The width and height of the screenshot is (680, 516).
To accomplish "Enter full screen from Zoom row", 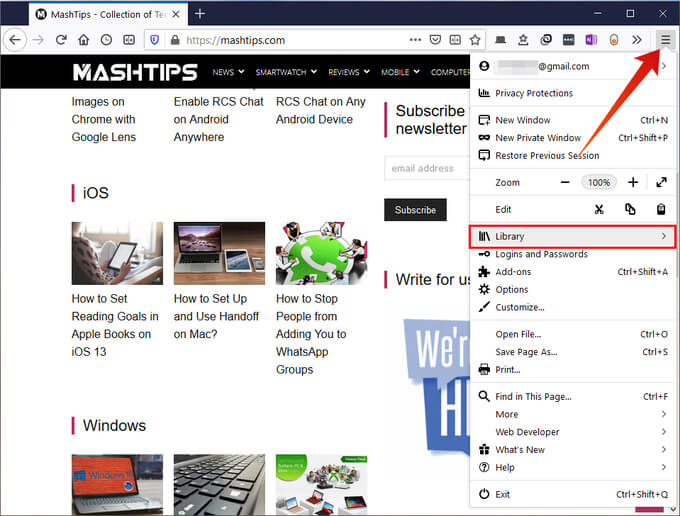I will [x=661, y=183].
